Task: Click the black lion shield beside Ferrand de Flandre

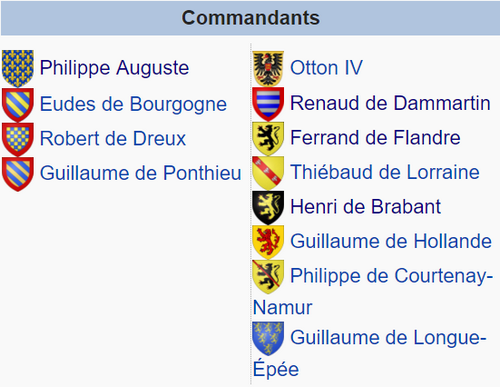Action: 268,139
